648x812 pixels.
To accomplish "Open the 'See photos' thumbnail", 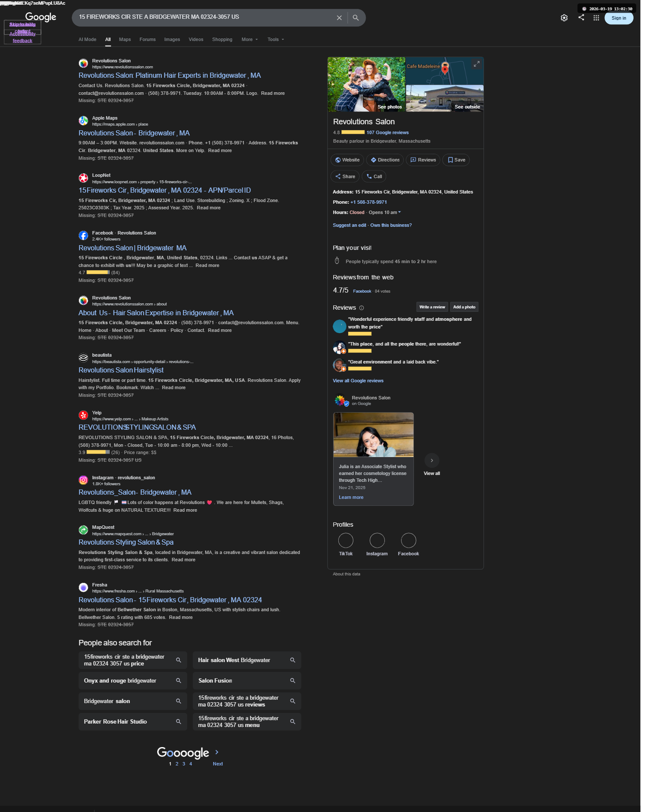I will 366,85.
